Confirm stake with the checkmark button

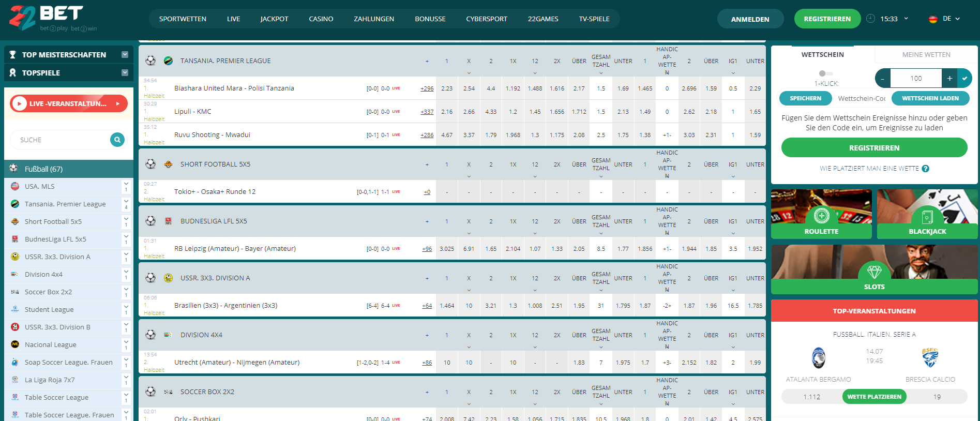(964, 78)
